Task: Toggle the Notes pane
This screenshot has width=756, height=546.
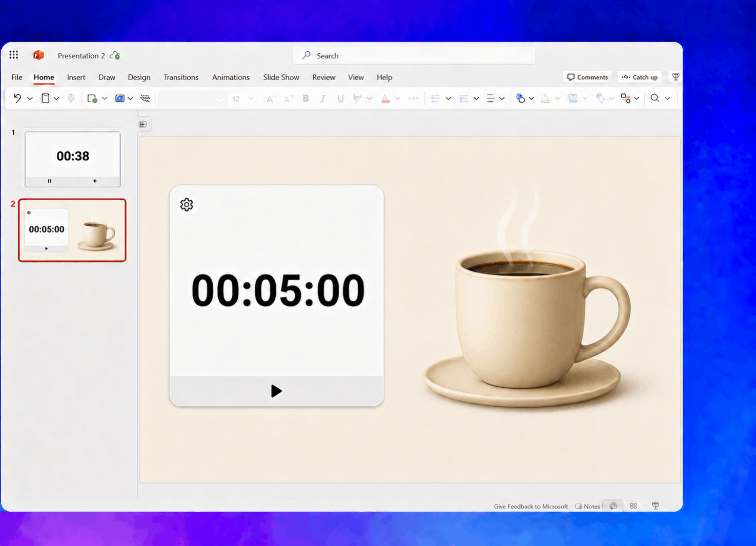Action: coord(588,506)
